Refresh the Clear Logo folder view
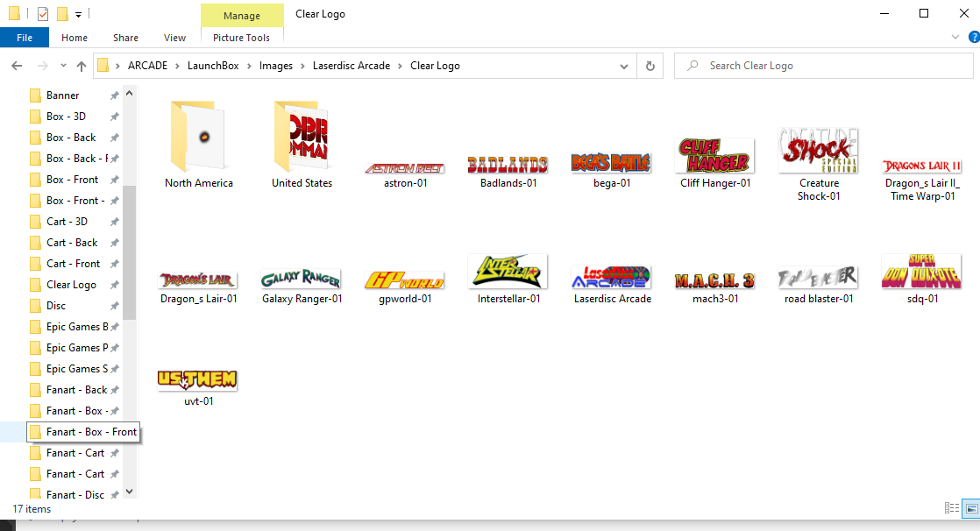The width and height of the screenshot is (980, 531). (650, 66)
